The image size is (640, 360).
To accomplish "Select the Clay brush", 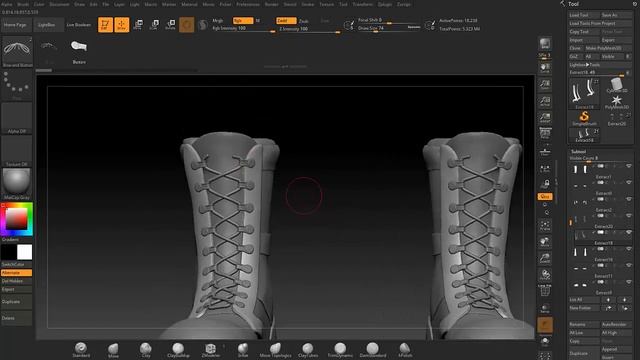I will click(x=146, y=349).
